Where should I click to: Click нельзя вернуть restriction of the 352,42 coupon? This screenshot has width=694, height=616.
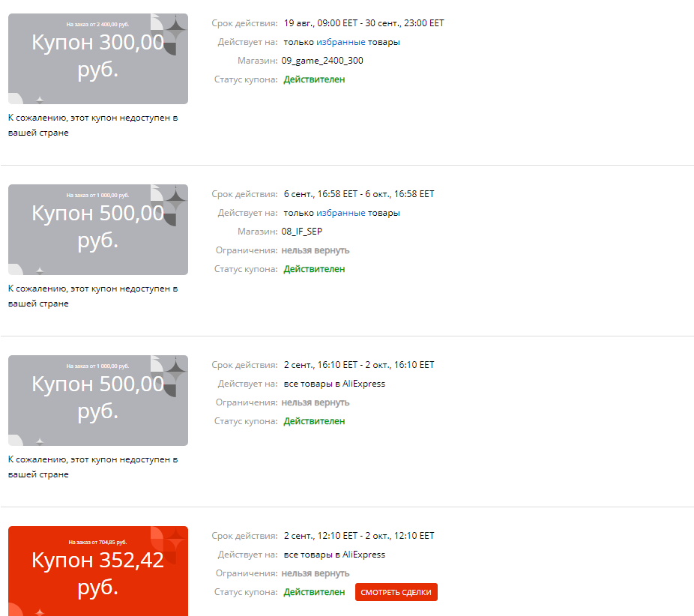(316, 573)
